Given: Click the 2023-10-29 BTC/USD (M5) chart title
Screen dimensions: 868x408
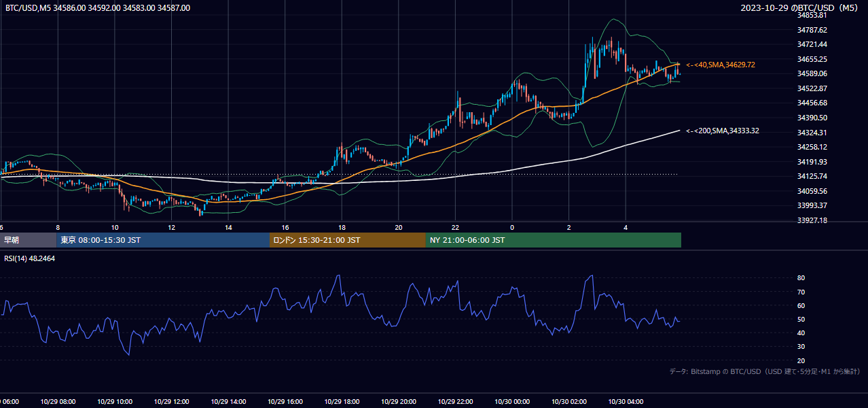Looking at the screenshot, I should tap(800, 8).
